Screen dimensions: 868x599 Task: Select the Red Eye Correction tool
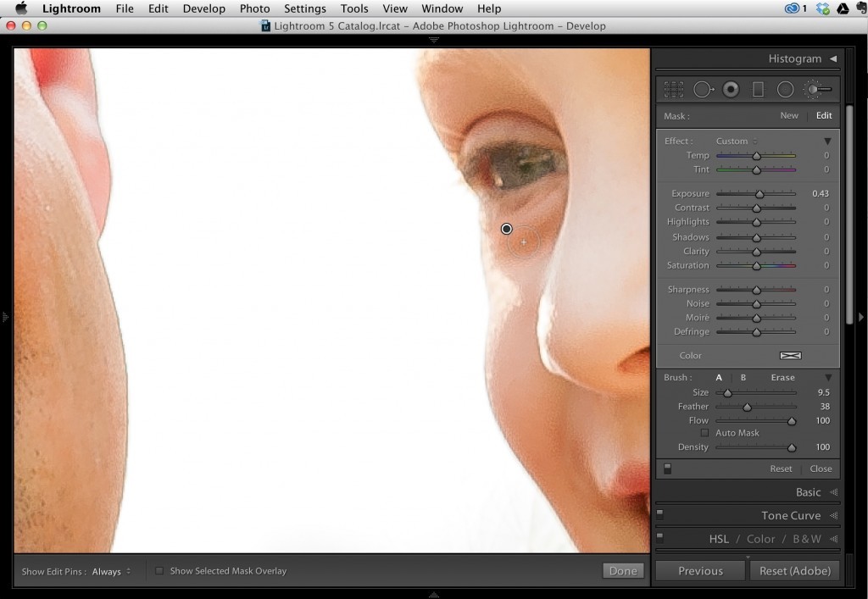pos(731,89)
